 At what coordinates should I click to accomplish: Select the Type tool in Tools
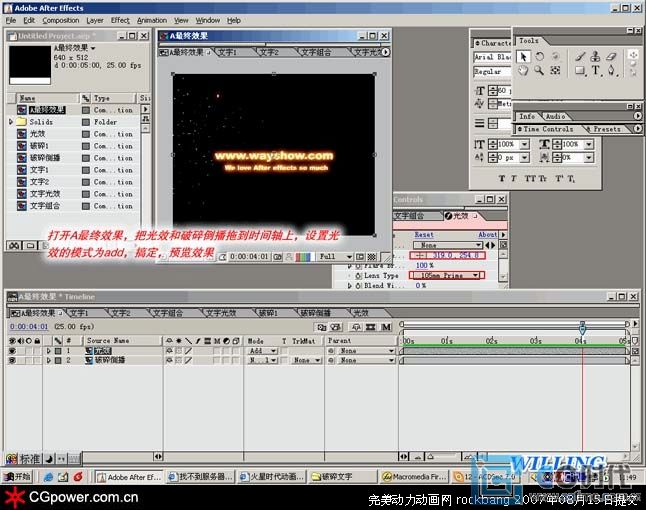point(596,71)
